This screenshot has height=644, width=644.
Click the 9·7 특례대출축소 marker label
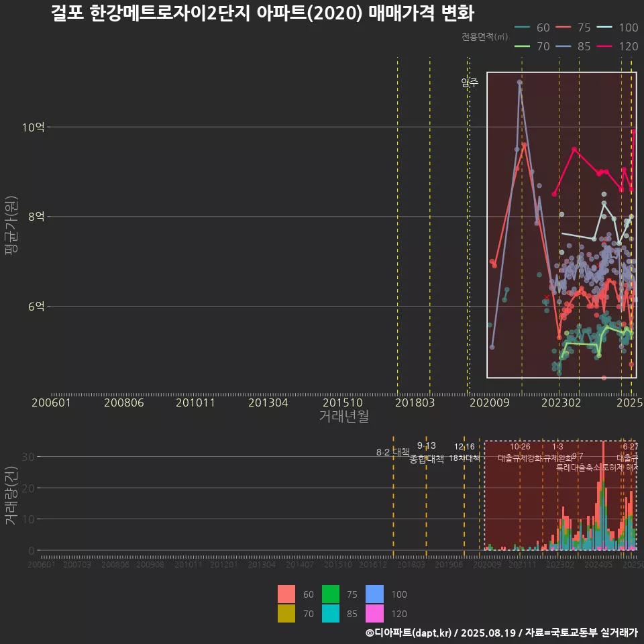coord(577,462)
